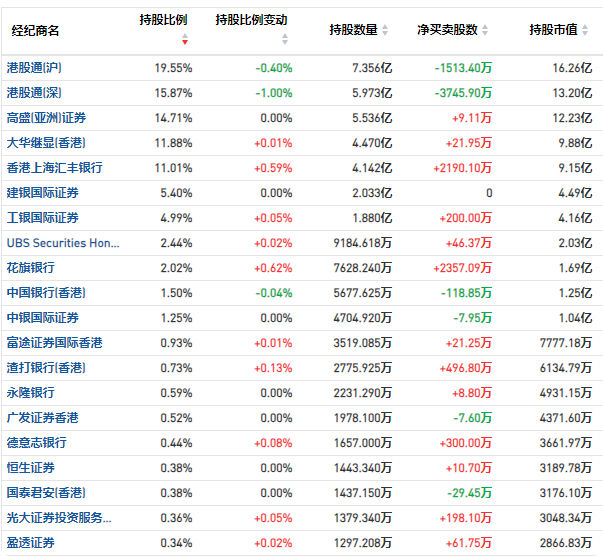Select the 19.55% holding ratio cell
The image size is (603, 556).
coord(173,68)
